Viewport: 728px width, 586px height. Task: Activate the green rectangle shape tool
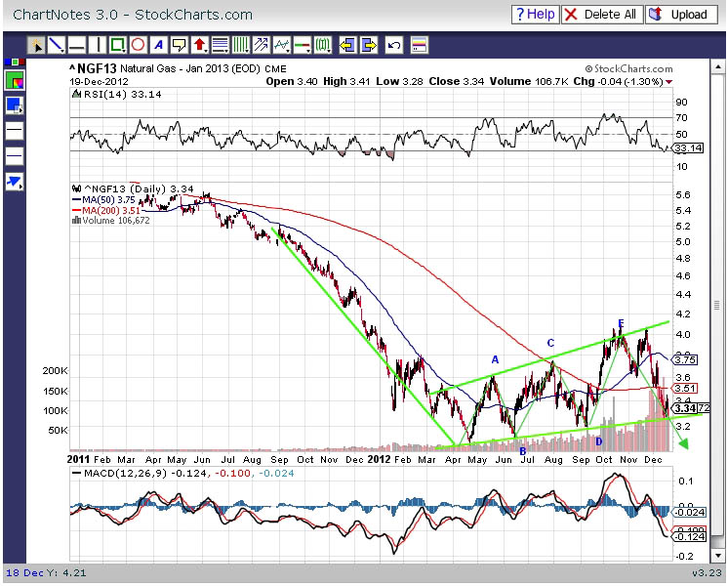pos(118,45)
